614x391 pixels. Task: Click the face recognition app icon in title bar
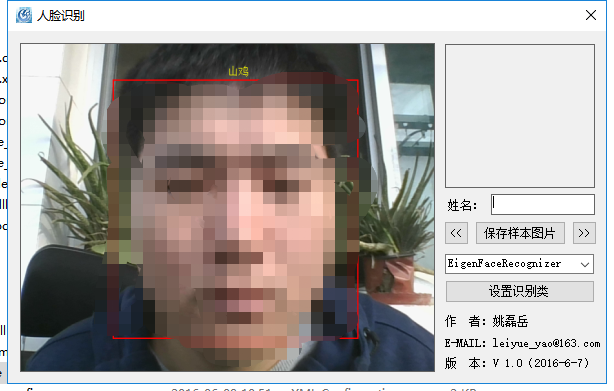pos(24,16)
